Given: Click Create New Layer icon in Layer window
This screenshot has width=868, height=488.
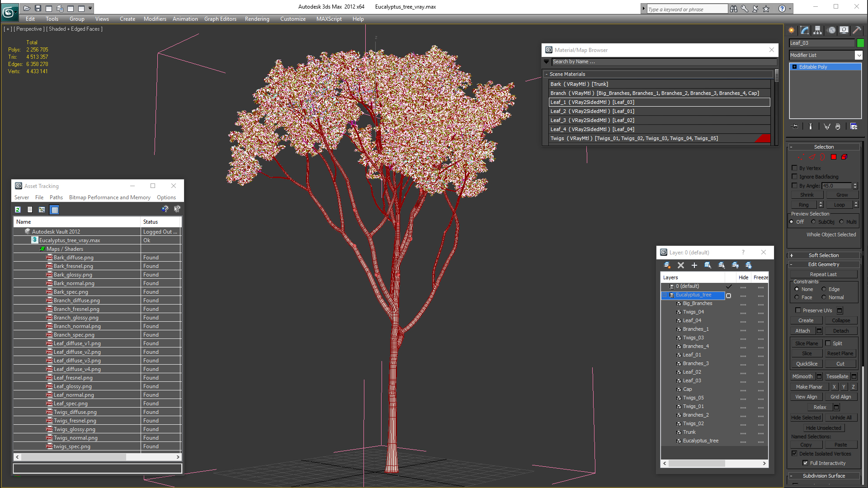Looking at the screenshot, I should 667,265.
